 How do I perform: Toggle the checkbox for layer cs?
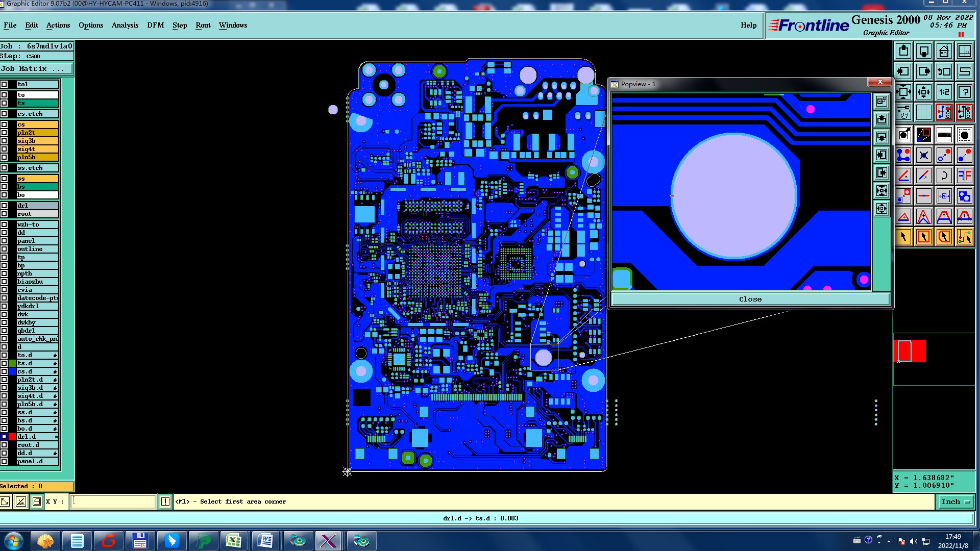point(4,124)
